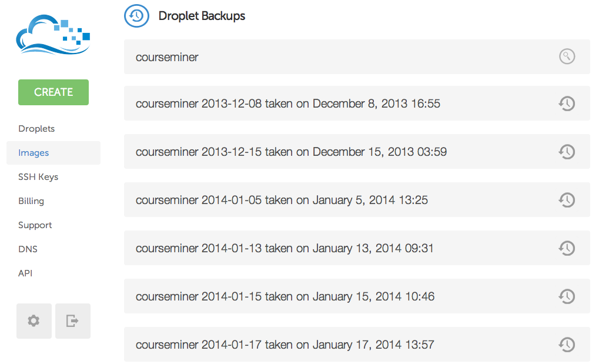Restore the January 5, 2014 backup icon
This screenshot has height=364, width=612.
[566, 200]
